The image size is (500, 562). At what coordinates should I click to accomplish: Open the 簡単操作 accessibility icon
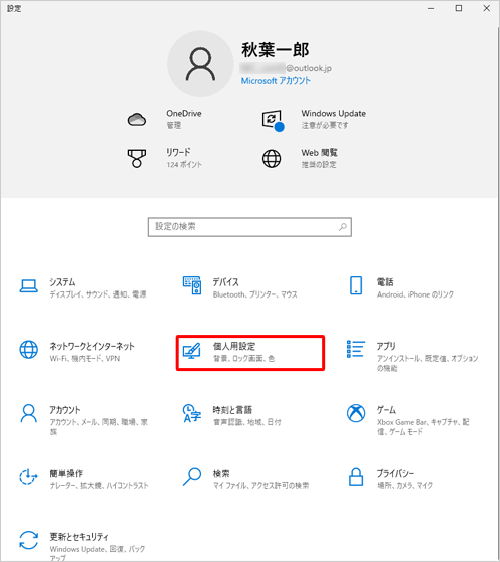[x=28, y=477]
